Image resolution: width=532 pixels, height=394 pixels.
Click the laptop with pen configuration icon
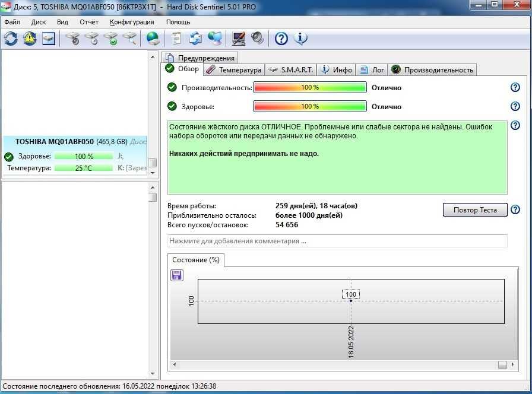(x=239, y=39)
